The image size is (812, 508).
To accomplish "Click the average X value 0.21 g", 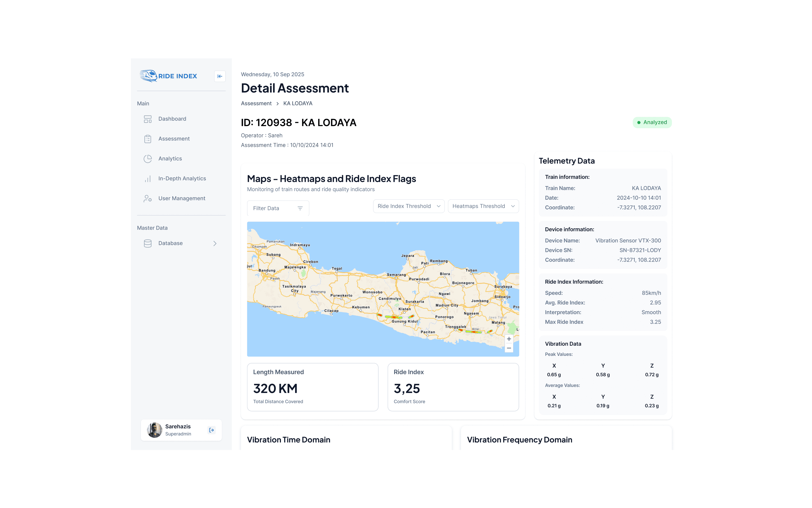I will coord(554,406).
